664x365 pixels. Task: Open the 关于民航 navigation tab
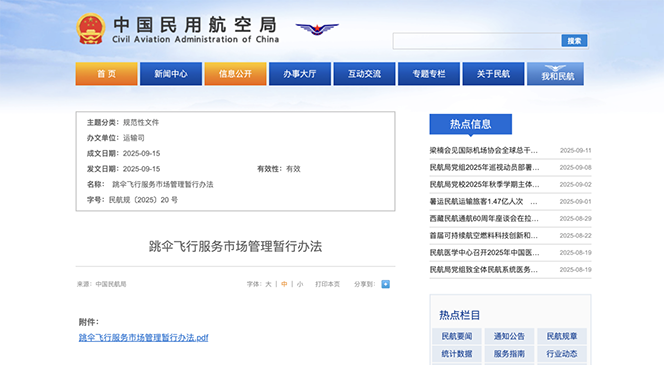click(493, 74)
